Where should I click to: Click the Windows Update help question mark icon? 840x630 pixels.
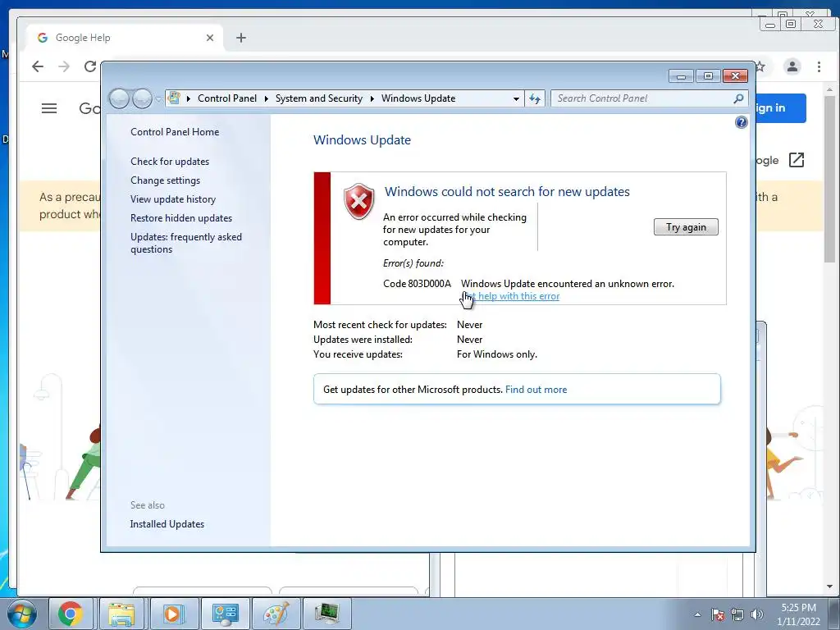point(741,123)
